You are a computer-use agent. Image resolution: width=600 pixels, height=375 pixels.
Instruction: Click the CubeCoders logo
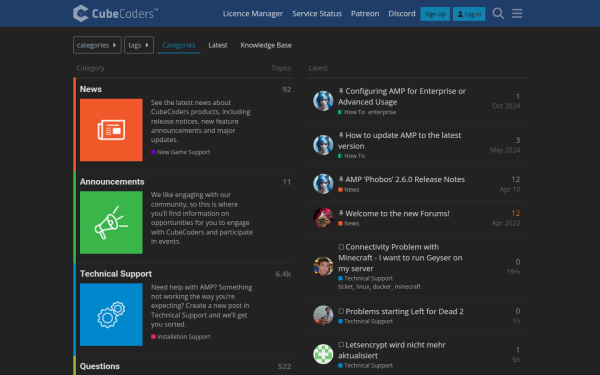(115, 13)
